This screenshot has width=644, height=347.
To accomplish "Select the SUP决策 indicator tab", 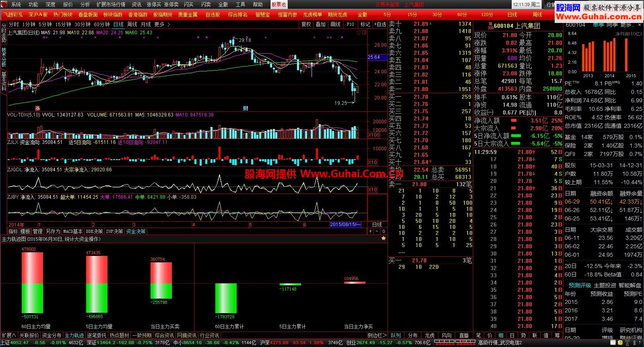I will [x=115, y=231].
